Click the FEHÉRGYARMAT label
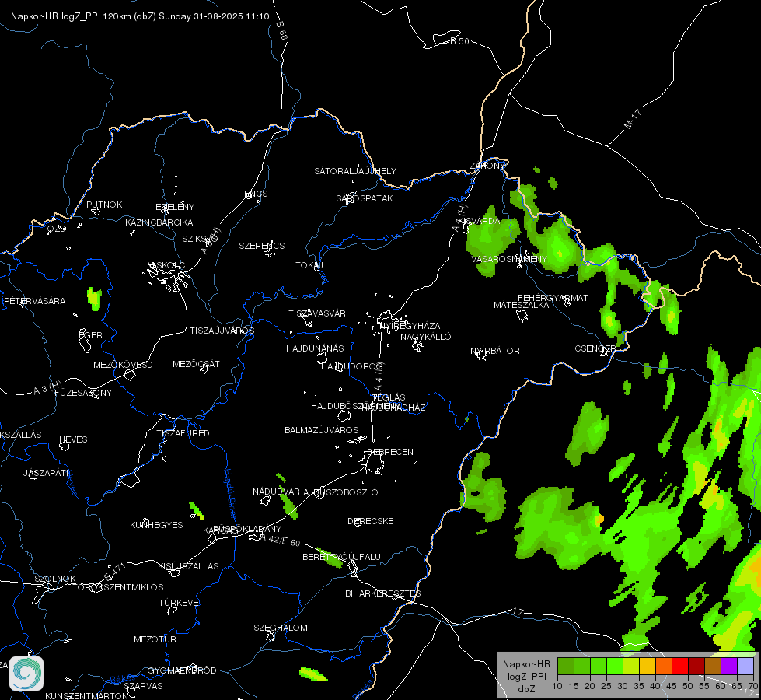761x700 pixels. point(553,298)
